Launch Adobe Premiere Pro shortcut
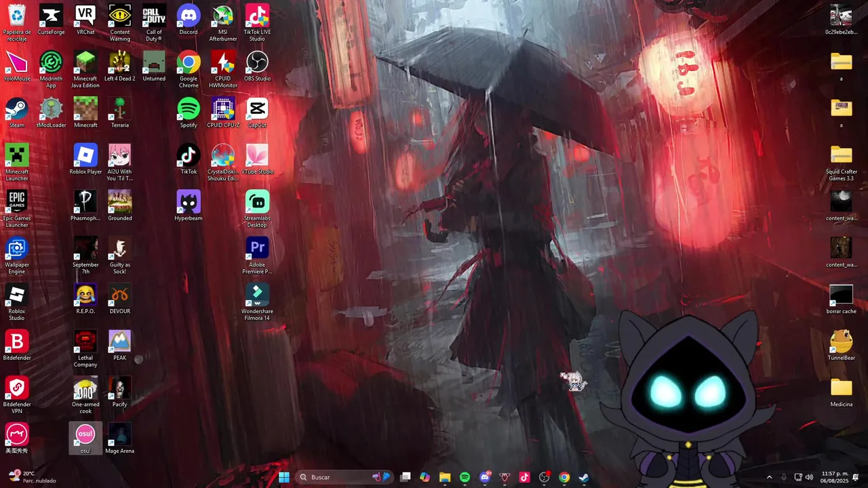 pos(257,256)
